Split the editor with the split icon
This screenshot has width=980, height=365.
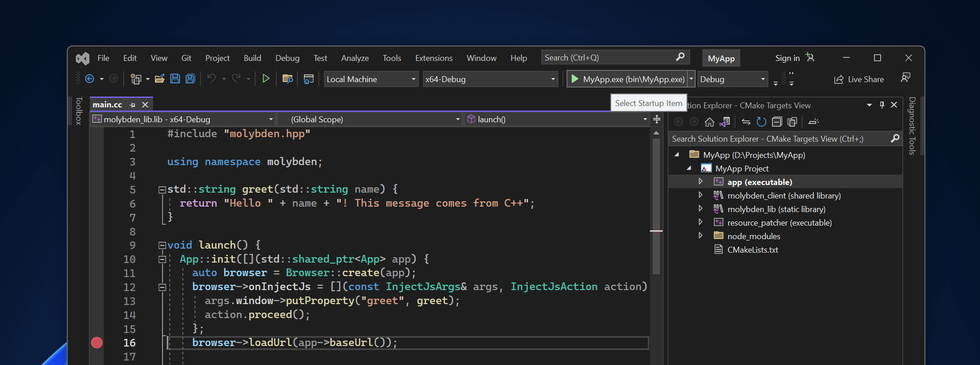coord(657,119)
